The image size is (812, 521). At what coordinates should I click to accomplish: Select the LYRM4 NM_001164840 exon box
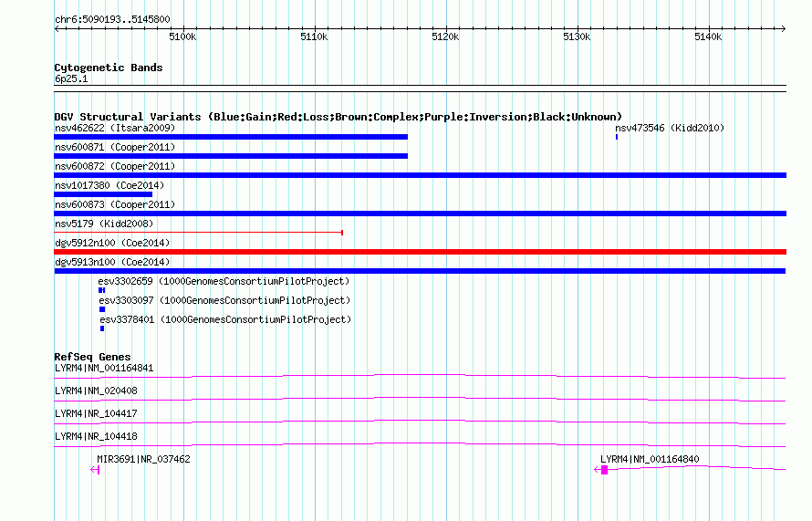point(604,470)
